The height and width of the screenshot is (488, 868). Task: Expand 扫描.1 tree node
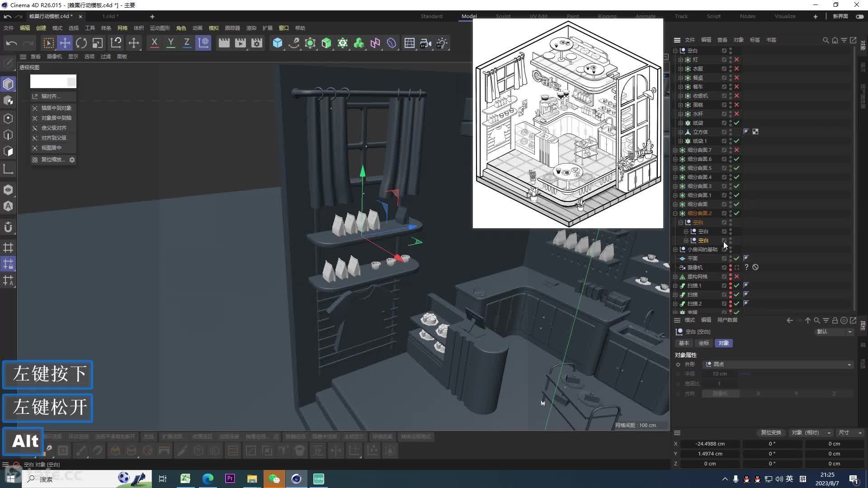coord(675,286)
